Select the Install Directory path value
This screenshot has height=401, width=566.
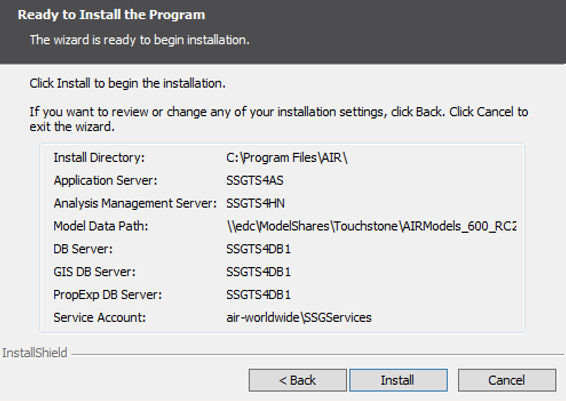click(287, 158)
